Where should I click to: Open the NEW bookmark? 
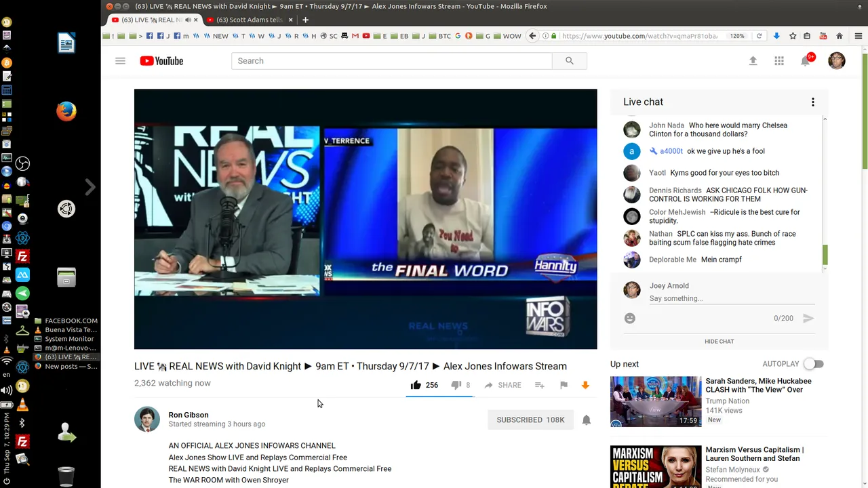(216, 36)
